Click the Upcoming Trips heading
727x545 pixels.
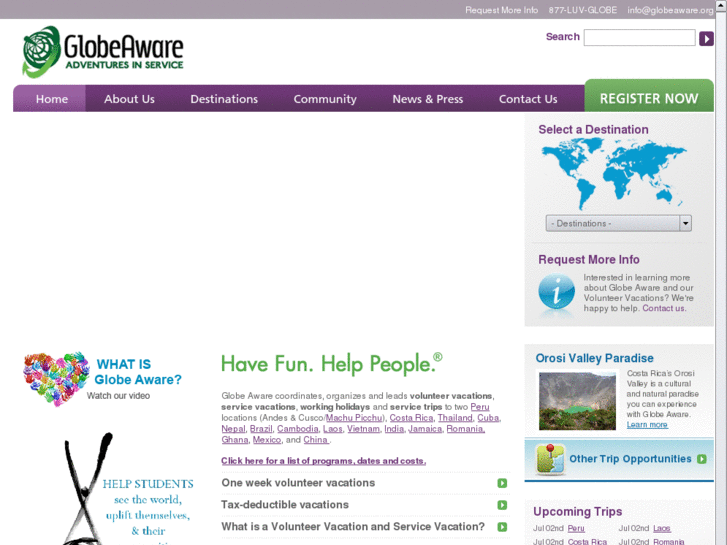click(578, 512)
